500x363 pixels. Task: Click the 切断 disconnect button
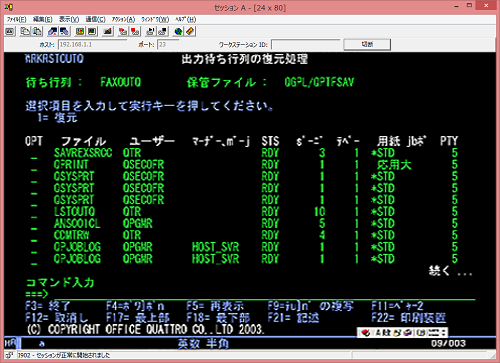(367, 44)
